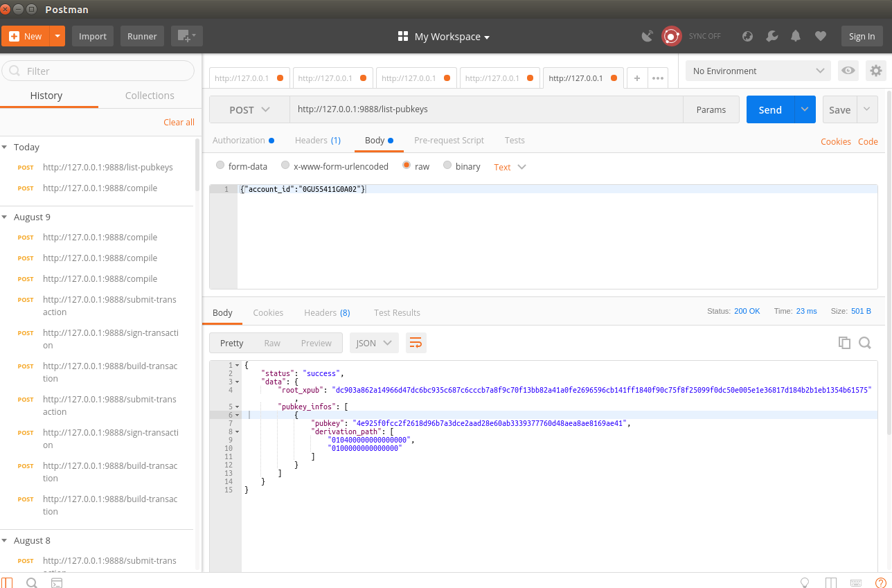Click the raw body editor showing account_id
The height and width of the screenshot is (588, 892).
click(x=544, y=236)
